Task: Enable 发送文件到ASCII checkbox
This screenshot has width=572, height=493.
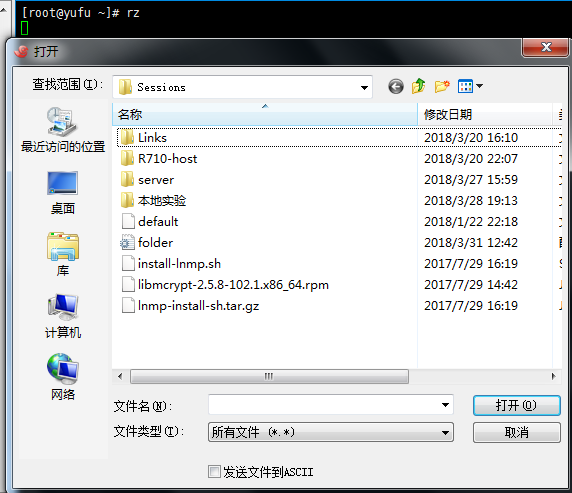Action: click(214, 471)
